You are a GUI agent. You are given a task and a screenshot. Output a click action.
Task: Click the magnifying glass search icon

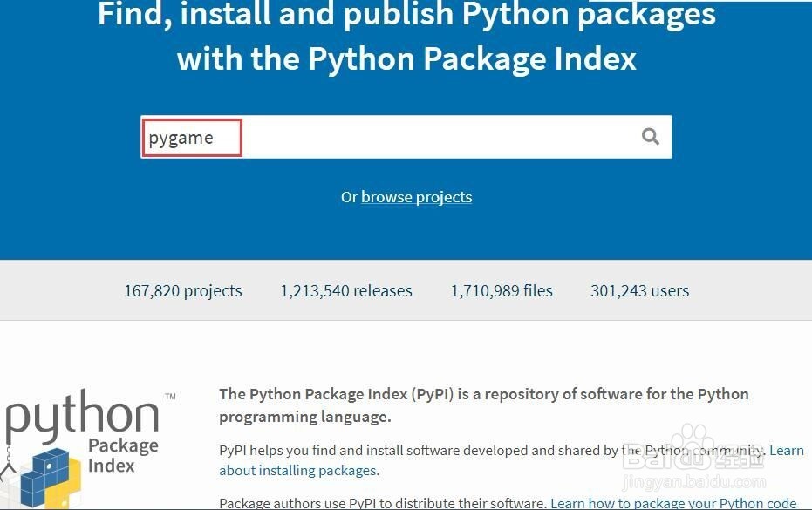pyautogui.click(x=651, y=137)
